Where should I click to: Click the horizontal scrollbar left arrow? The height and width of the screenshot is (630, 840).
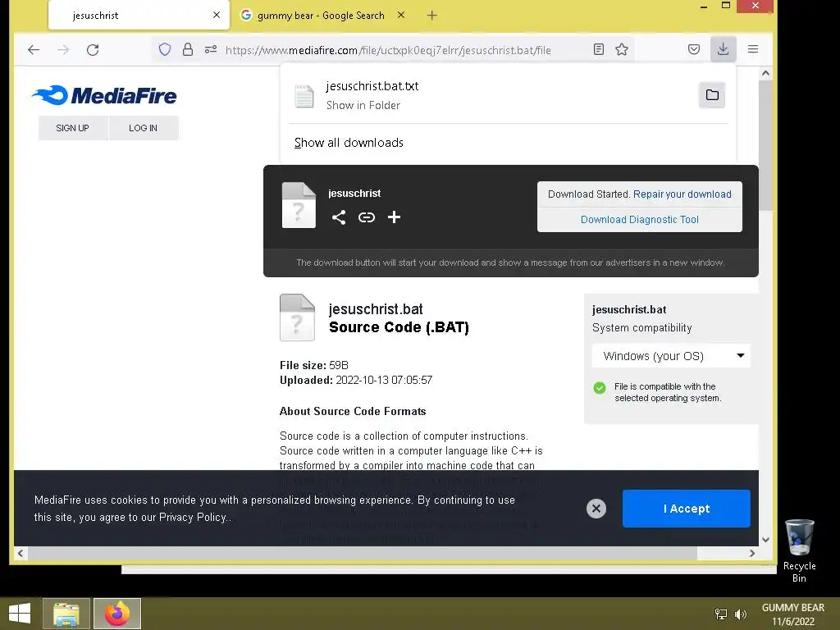point(21,554)
